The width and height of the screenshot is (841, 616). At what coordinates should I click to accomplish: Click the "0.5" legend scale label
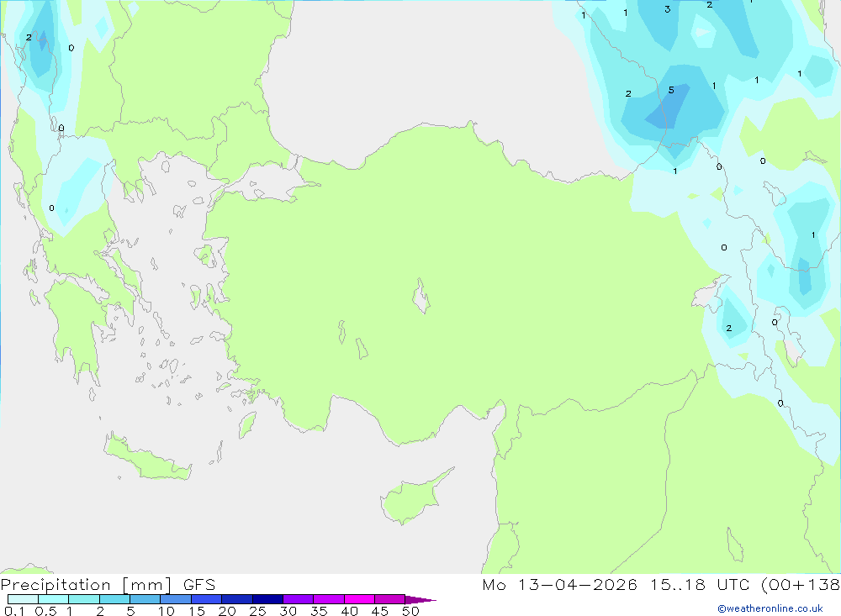(45, 611)
